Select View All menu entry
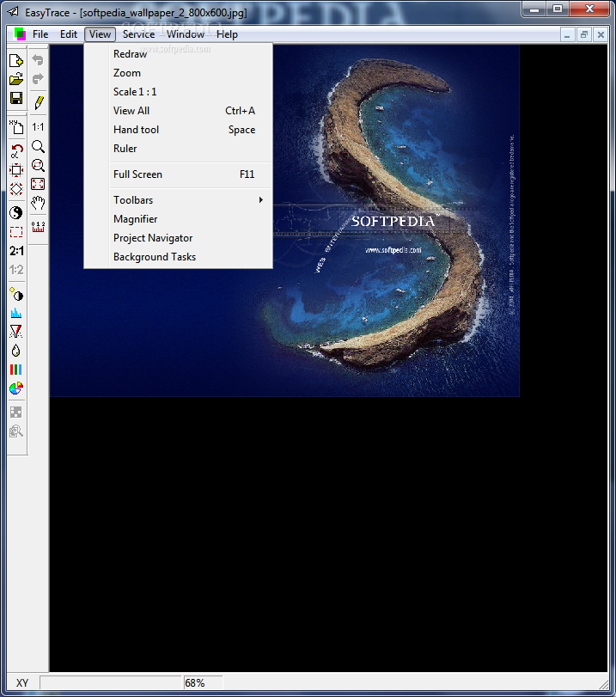Viewport: 616px width, 697px height. coord(178,111)
